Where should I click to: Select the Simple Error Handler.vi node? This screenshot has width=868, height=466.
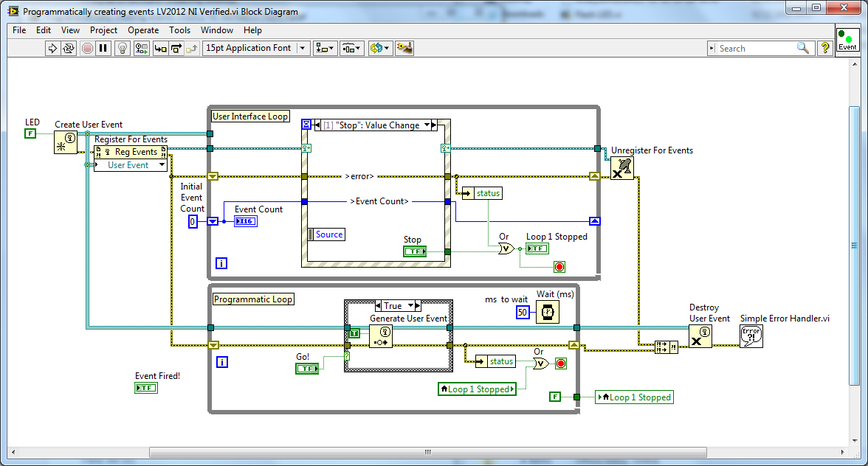751,336
